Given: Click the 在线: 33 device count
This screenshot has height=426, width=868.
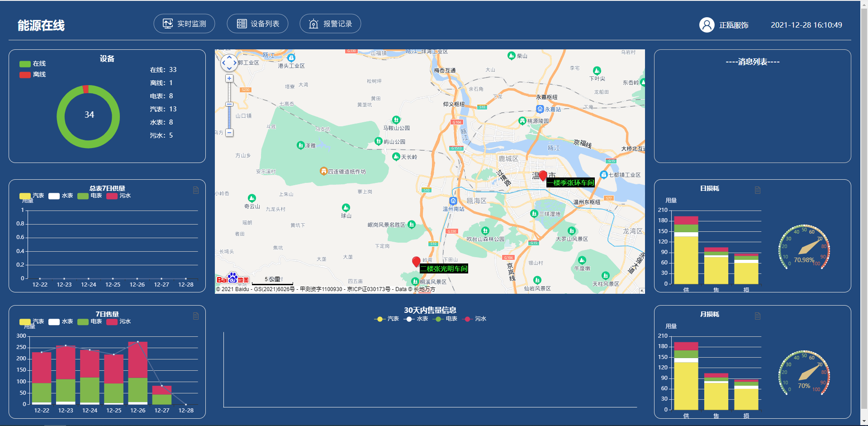Looking at the screenshot, I should [163, 70].
